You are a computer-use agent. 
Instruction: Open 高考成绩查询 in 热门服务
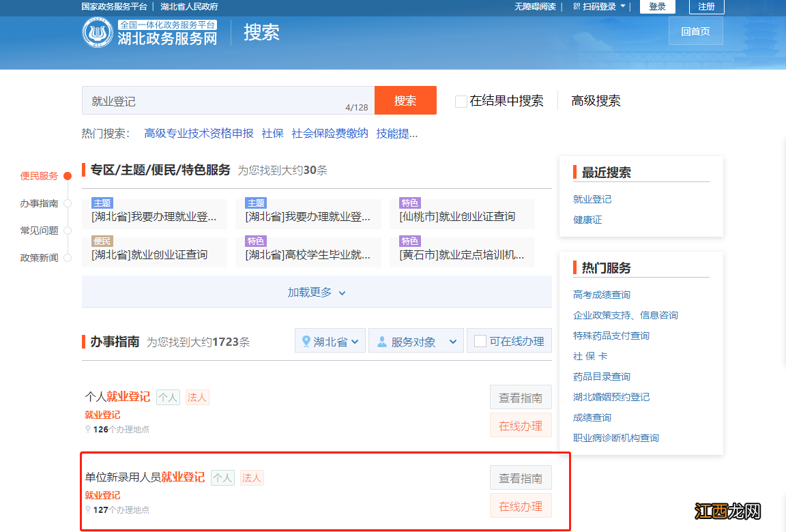(601, 294)
